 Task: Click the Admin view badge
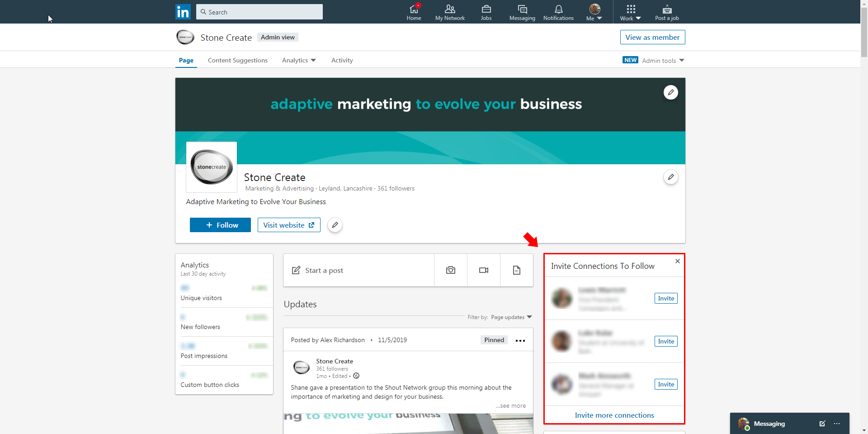(278, 37)
